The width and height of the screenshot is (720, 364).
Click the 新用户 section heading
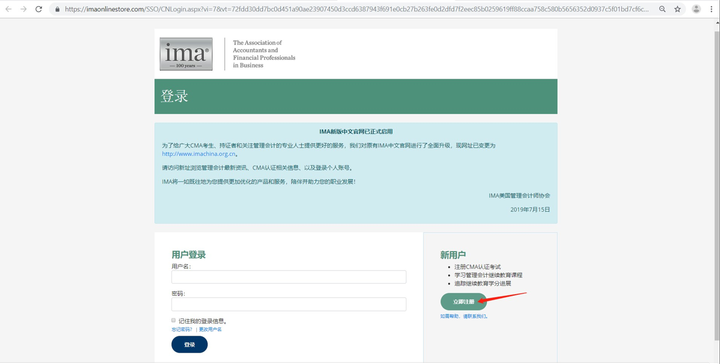(453, 255)
